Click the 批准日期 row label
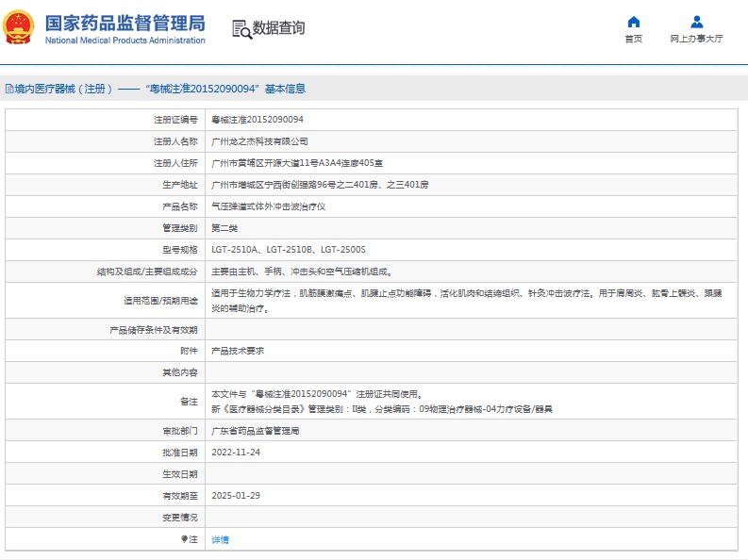748x560 pixels. 179,453
